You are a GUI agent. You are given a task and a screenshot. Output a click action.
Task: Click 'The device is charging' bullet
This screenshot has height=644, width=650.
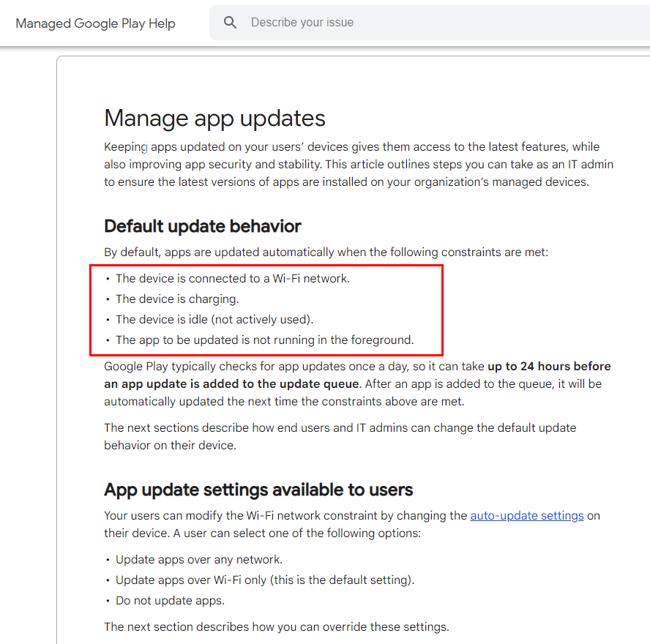click(x=177, y=299)
